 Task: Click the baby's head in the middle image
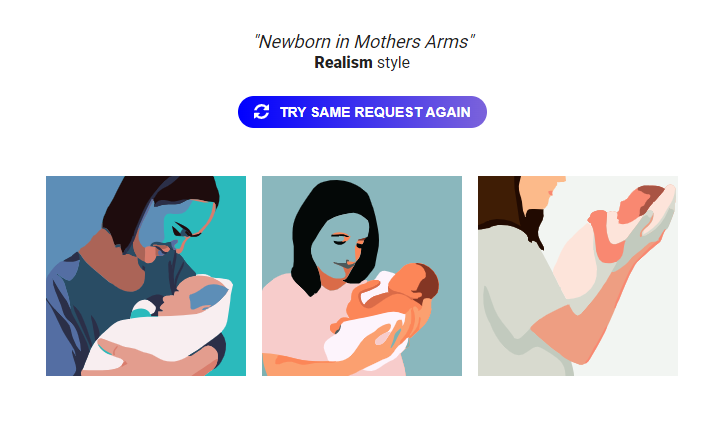(417, 281)
